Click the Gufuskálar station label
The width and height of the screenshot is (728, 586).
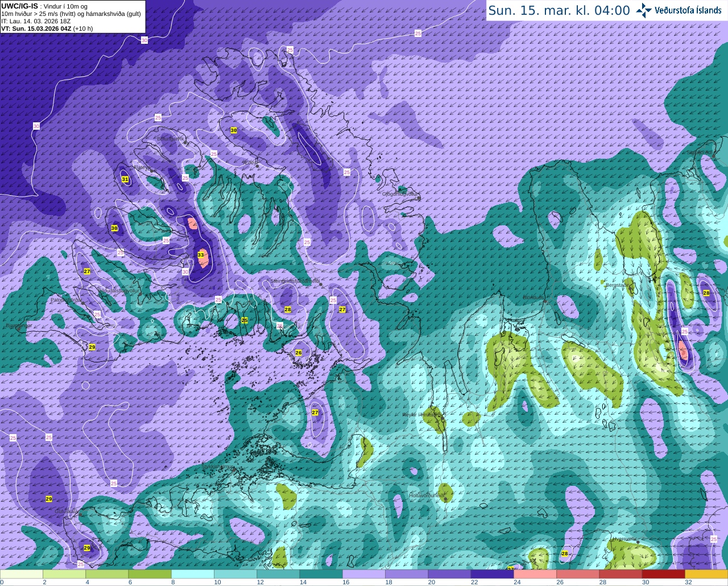67,511
